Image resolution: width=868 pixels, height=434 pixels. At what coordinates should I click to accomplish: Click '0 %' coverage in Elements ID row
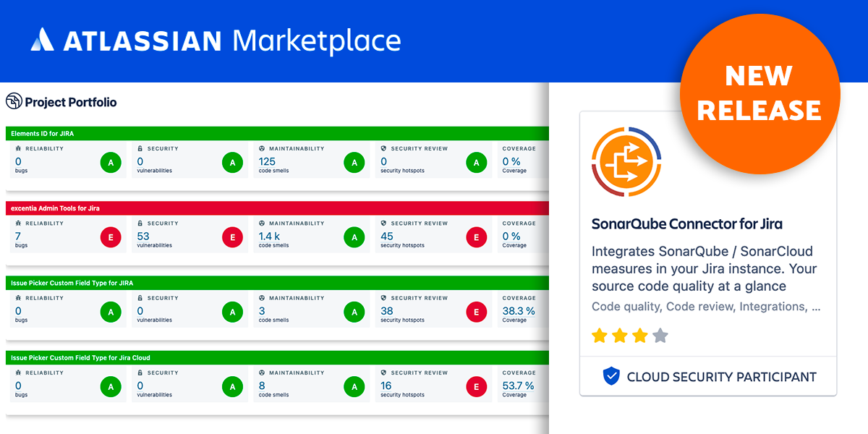point(511,161)
